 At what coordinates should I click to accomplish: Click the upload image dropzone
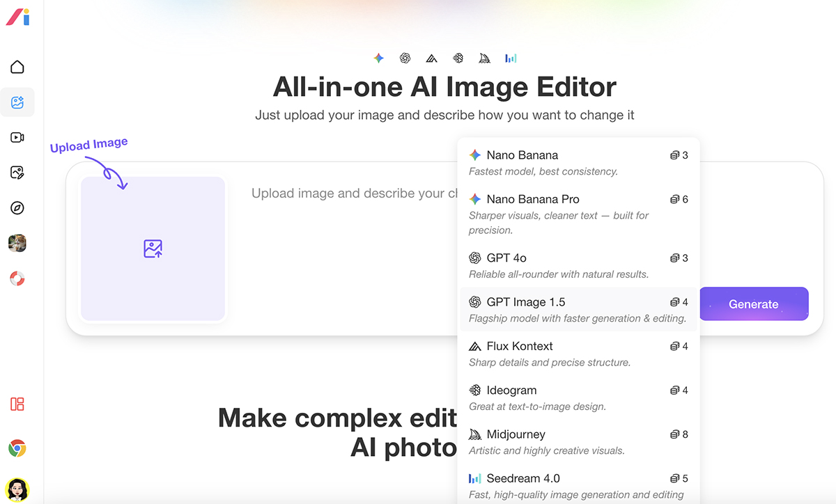point(153,249)
